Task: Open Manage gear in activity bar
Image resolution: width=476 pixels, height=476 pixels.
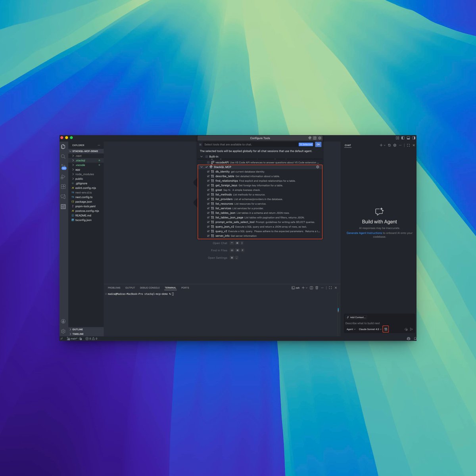Action: (63, 331)
